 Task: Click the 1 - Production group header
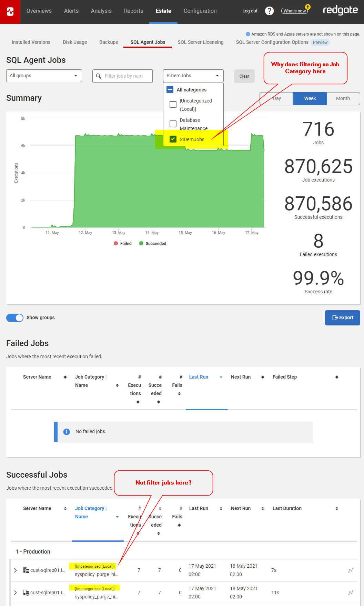pyautogui.click(x=33, y=552)
